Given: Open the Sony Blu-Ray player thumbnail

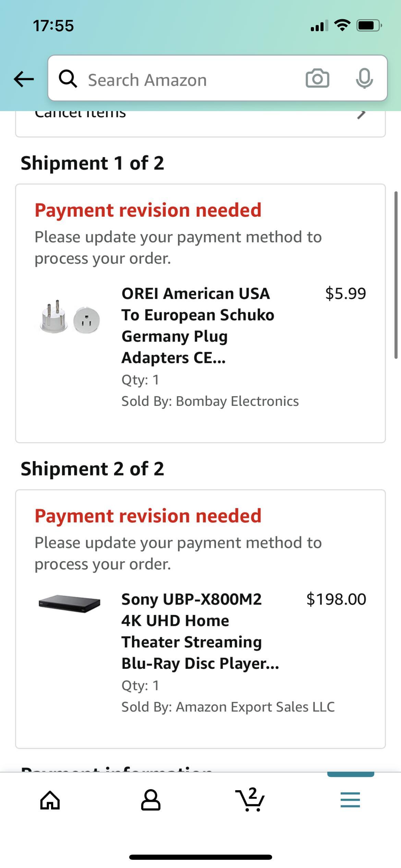Looking at the screenshot, I should [x=70, y=604].
